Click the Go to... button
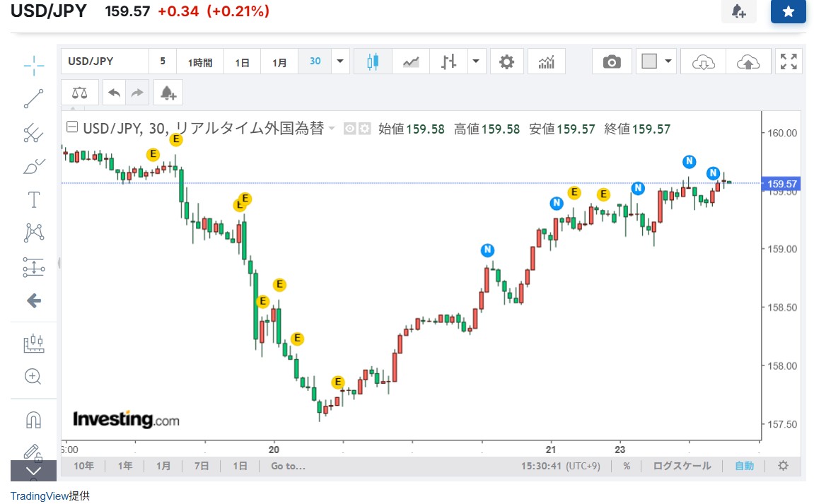814x504 pixels. click(288, 466)
